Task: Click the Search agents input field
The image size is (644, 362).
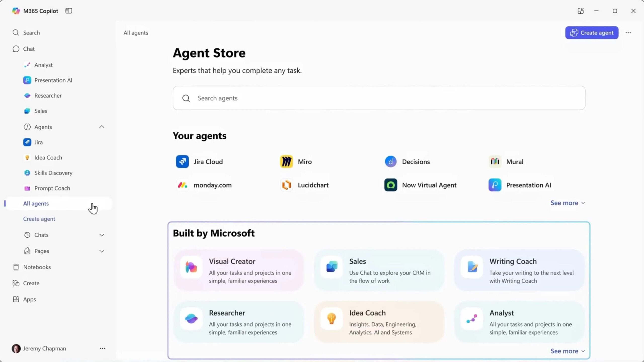Action: click(x=379, y=98)
